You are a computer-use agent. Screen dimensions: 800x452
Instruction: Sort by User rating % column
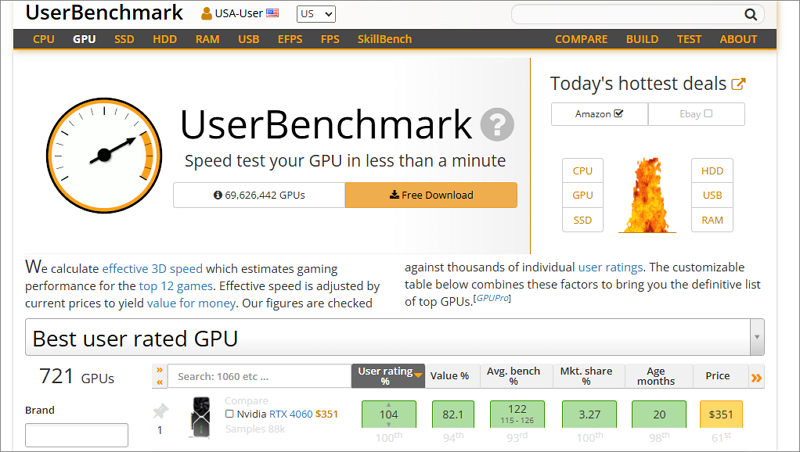tap(388, 376)
